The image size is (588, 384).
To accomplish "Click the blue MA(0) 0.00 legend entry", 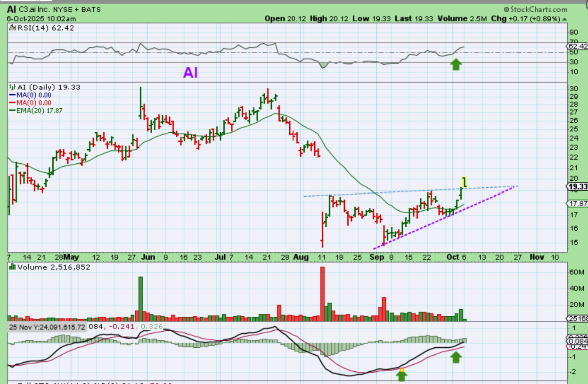I will 31,95.
